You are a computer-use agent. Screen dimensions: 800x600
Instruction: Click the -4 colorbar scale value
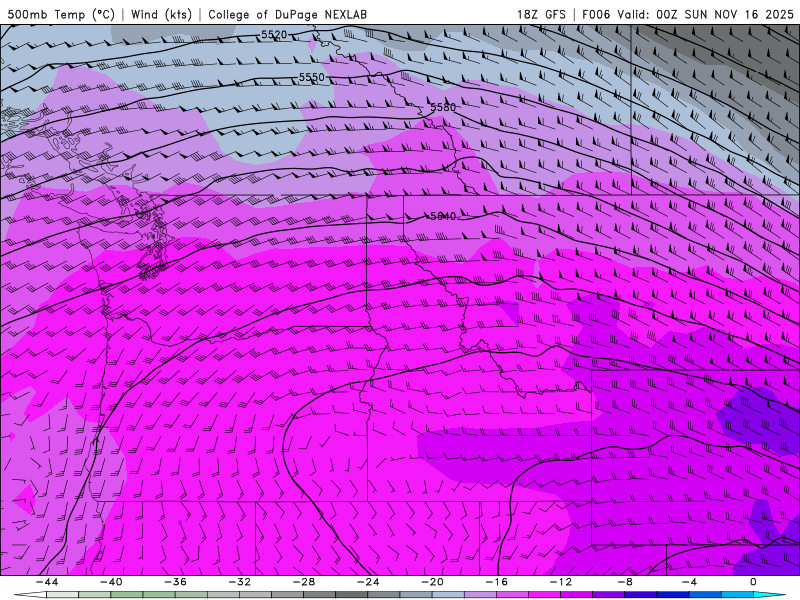pos(689,582)
